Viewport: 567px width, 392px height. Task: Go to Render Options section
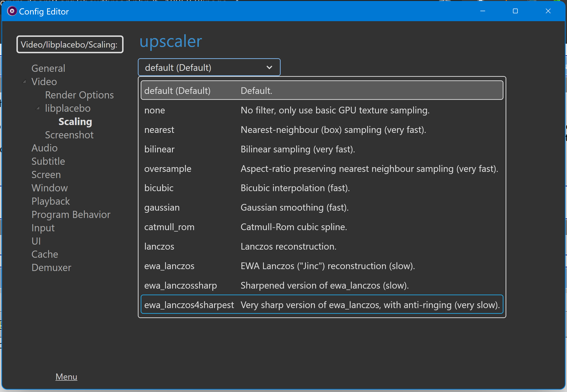click(x=79, y=95)
